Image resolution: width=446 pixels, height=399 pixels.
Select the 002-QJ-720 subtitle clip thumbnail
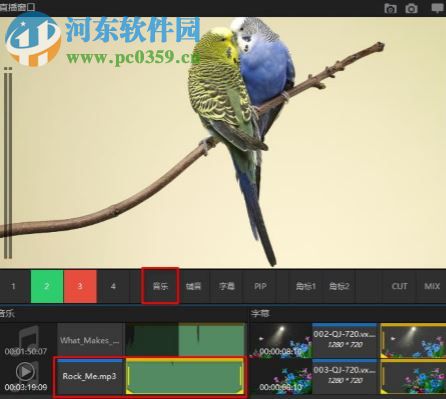pos(281,340)
